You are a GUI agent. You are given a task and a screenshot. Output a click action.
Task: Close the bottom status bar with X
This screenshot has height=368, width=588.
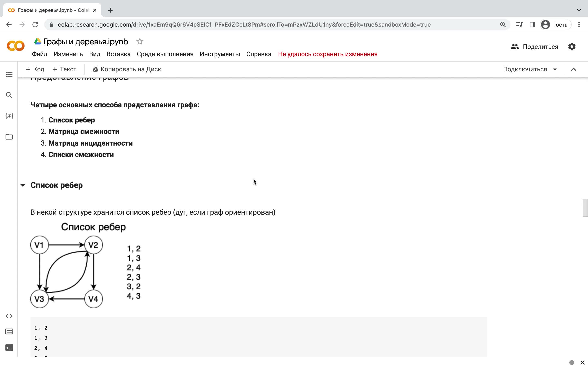582,363
